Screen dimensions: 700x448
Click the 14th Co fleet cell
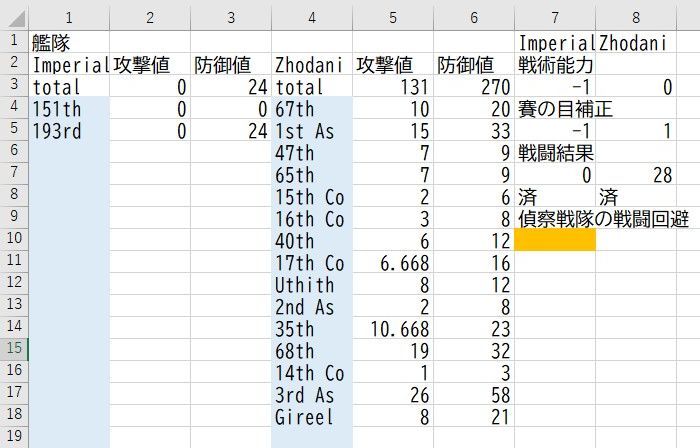(x=312, y=372)
